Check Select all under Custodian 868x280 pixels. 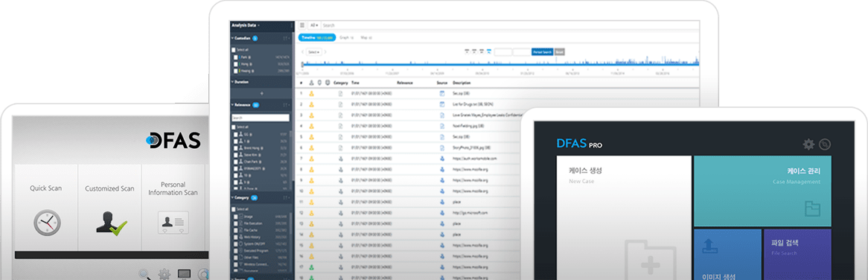[x=234, y=50]
